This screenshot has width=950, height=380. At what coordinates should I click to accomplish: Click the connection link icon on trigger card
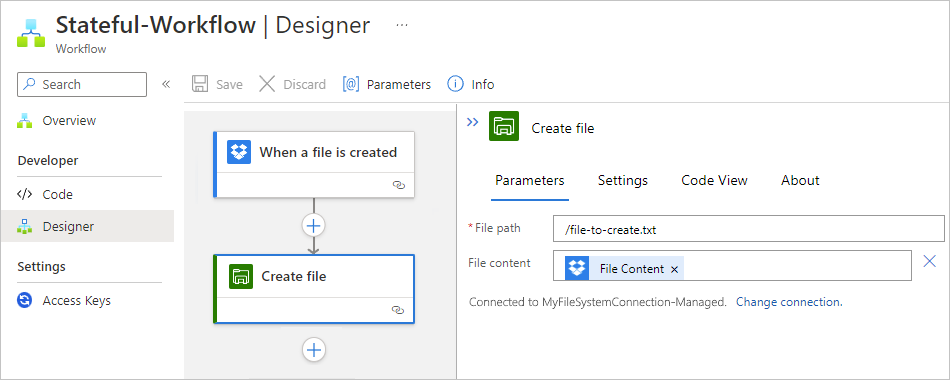398,185
